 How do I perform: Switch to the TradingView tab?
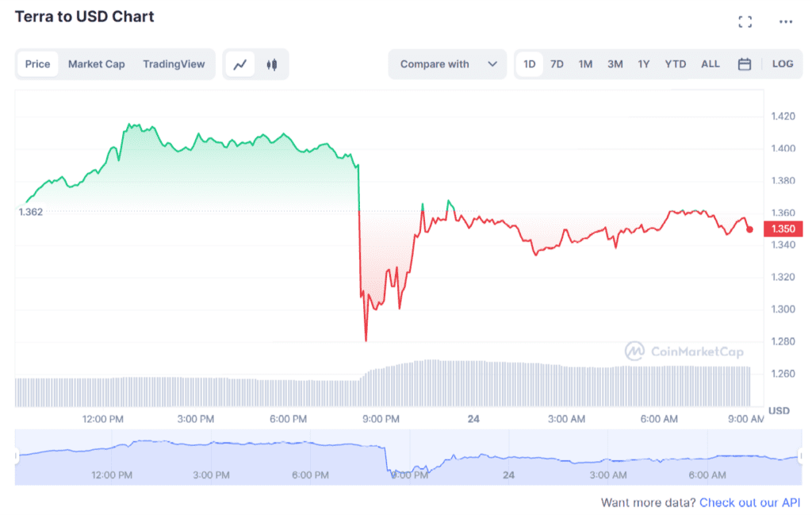[x=174, y=64]
